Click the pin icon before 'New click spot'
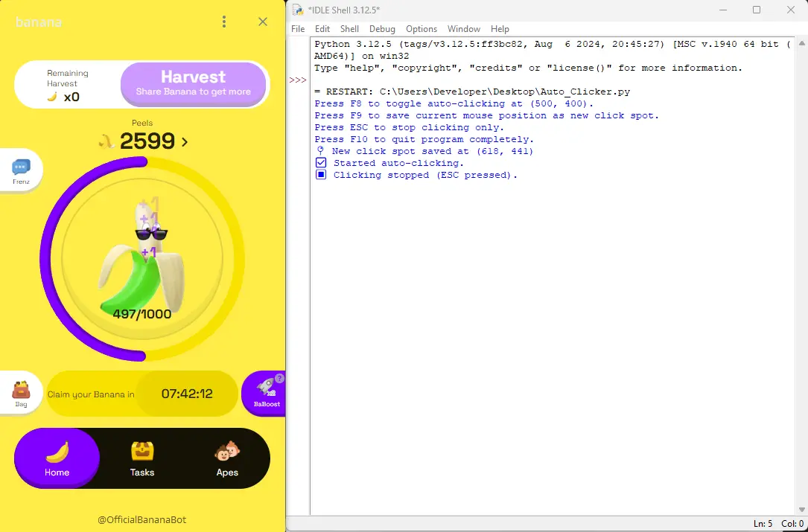This screenshot has width=808, height=532. click(x=320, y=151)
